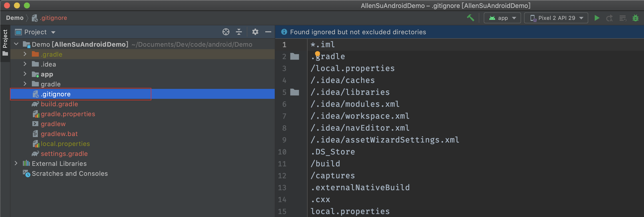This screenshot has width=644, height=217.
Task: Click '/captures' line in editor
Action: tap(333, 176)
